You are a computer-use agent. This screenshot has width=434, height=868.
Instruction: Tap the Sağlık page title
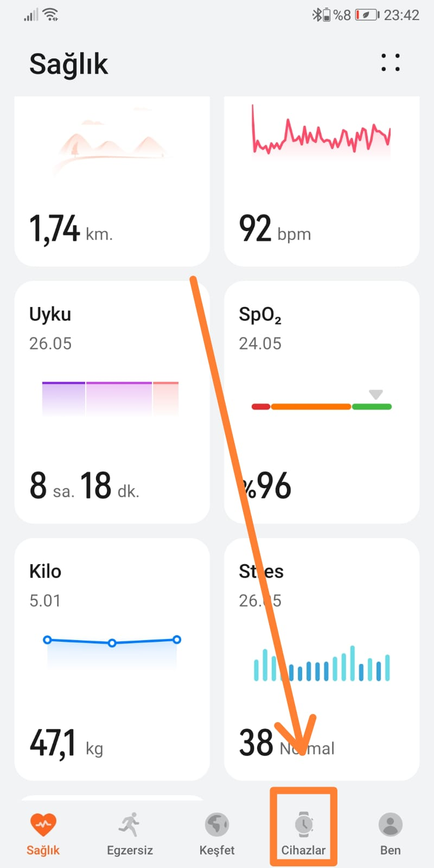tap(68, 64)
